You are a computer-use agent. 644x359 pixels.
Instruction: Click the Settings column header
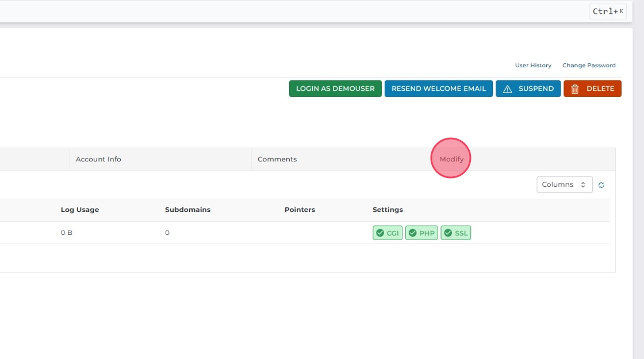pos(388,210)
